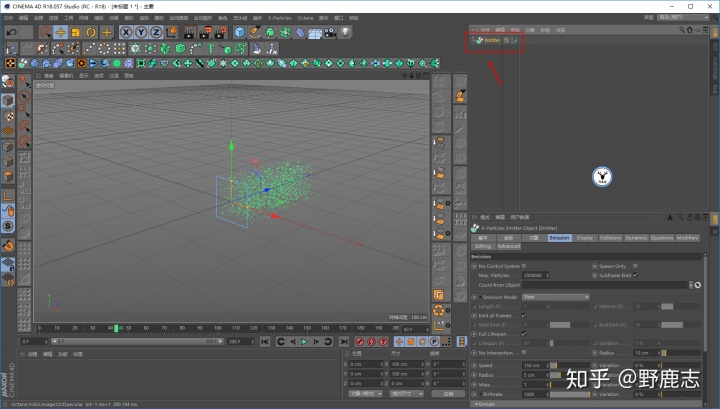
Task: Open the Render Settings icon
Action: pyautogui.click(x=221, y=32)
